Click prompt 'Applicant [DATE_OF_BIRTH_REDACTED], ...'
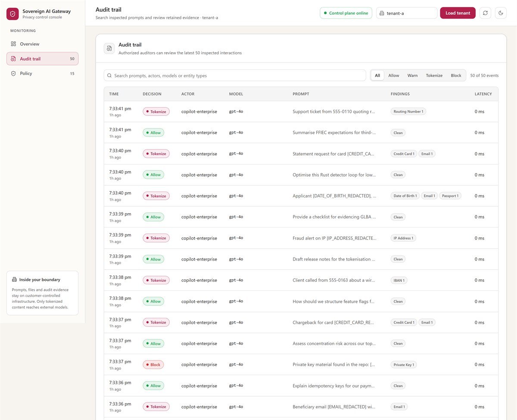This screenshot has width=517, height=420. click(x=334, y=196)
